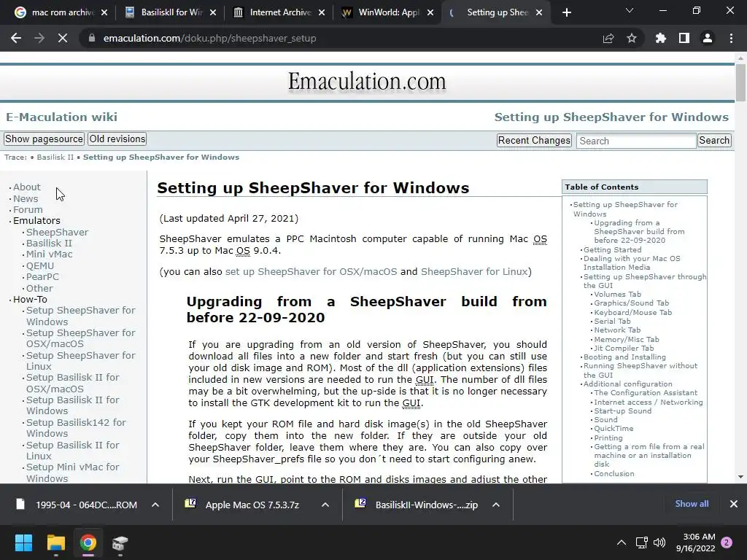Expand options for the ROM download
Viewport: 747px width, 560px height.
coord(155,505)
